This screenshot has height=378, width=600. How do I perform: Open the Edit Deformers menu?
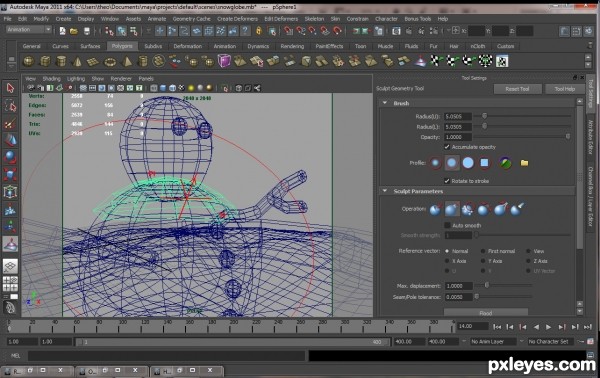(281, 19)
